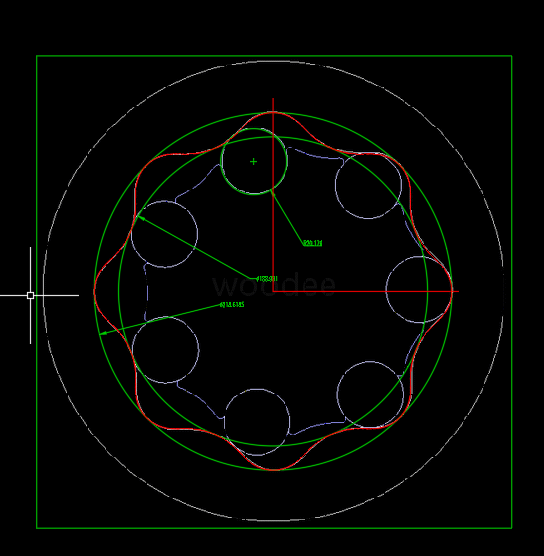Click the right end of the red horizontal axis line
The height and width of the screenshot is (556, 544).
[x=458, y=291]
